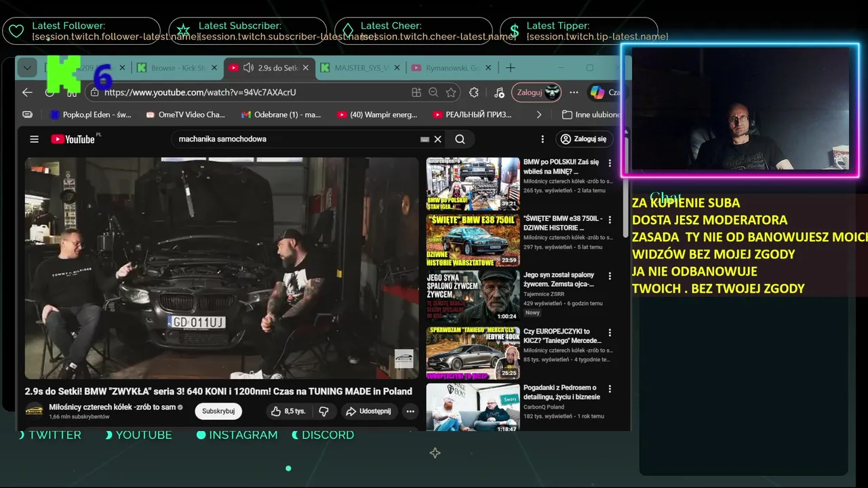The image size is (868, 488).
Task: Click the Latest Tipper dollar icon
Action: 514,31
